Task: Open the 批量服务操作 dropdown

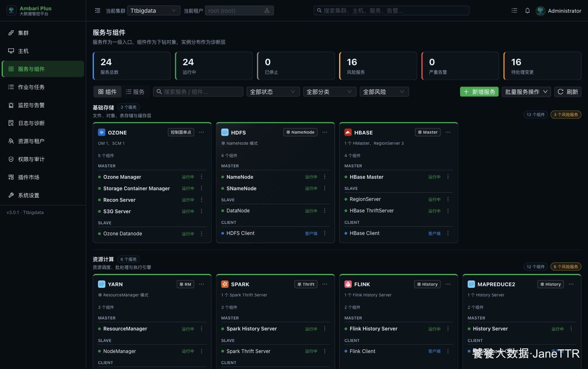Action: (526, 92)
